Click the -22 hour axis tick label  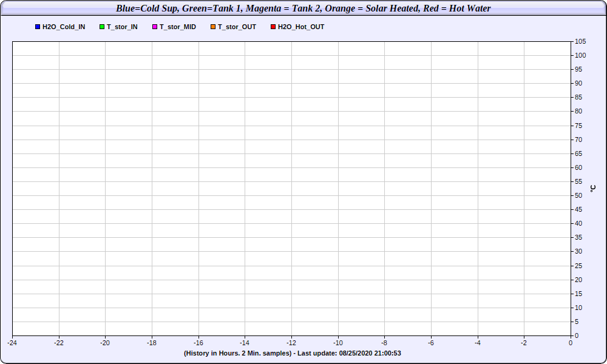coord(59,343)
